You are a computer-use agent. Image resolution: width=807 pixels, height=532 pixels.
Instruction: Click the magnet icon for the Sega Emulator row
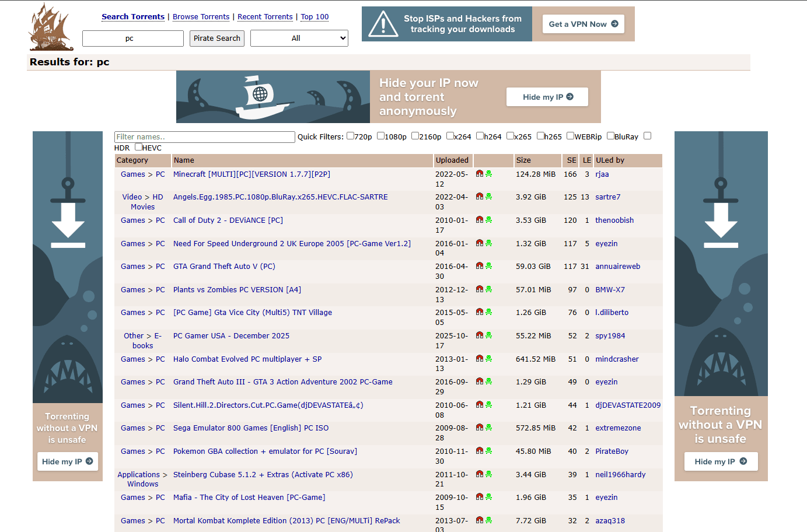(479, 428)
